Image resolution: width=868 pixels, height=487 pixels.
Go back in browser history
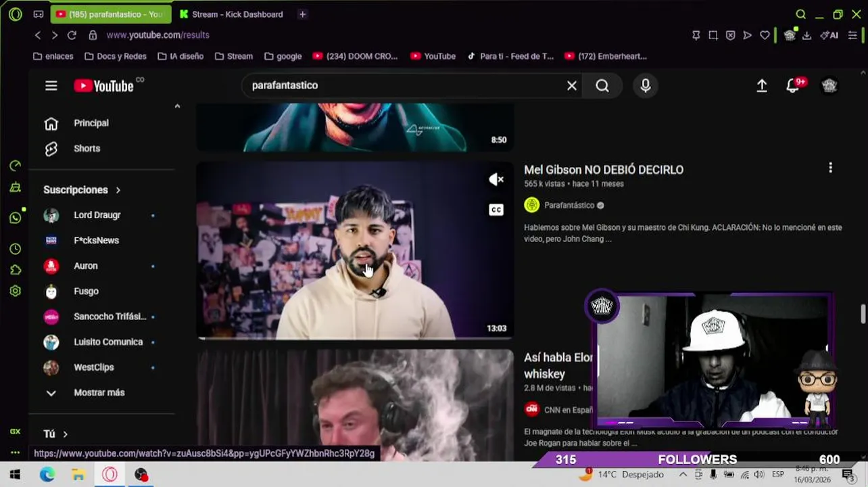pos(38,35)
